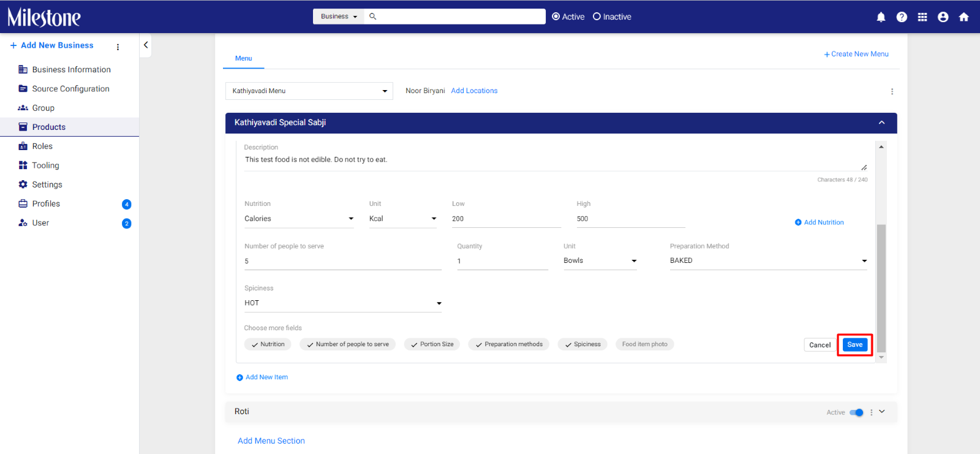
Task: Open the menu's three-dot options
Action: [892, 91]
